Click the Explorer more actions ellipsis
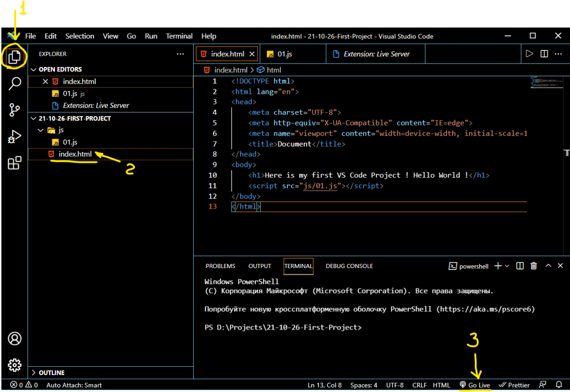 pos(180,54)
